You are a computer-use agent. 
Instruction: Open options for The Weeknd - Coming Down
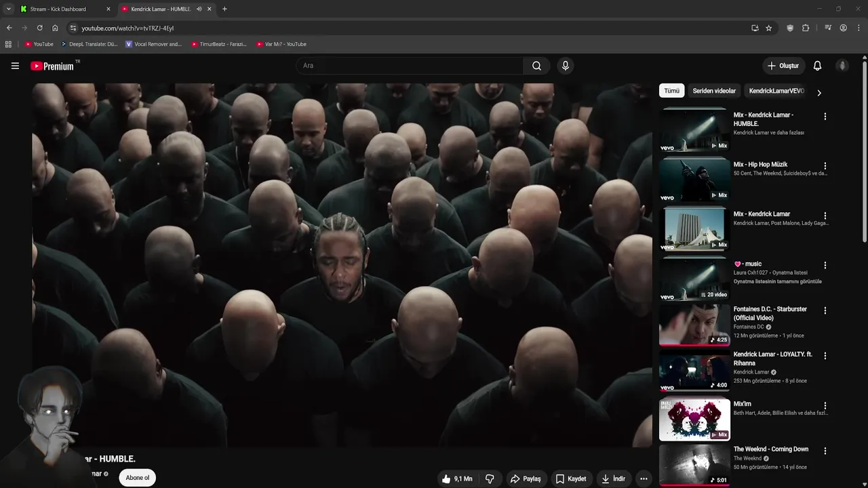[x=825, y=451]
